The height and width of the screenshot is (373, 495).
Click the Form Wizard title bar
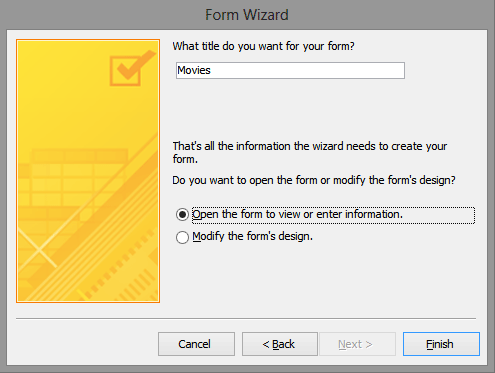(247, 15)
